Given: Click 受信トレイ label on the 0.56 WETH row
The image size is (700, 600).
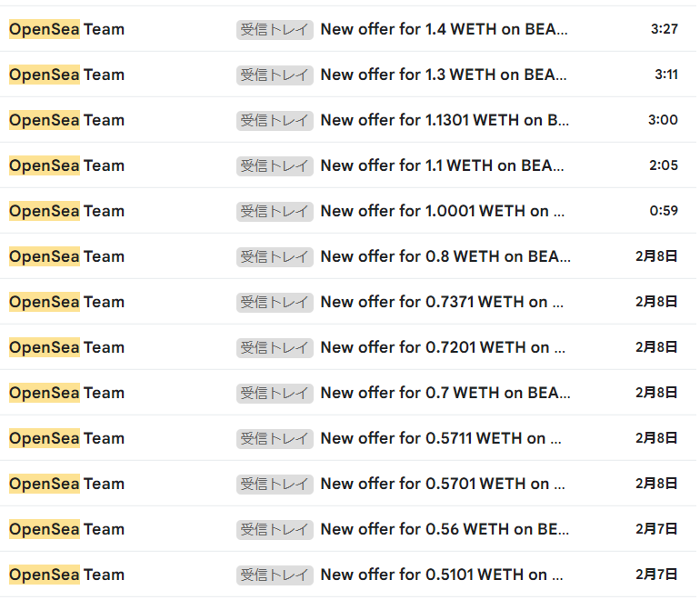Looking at the screenshot, I should coord(275,530).
